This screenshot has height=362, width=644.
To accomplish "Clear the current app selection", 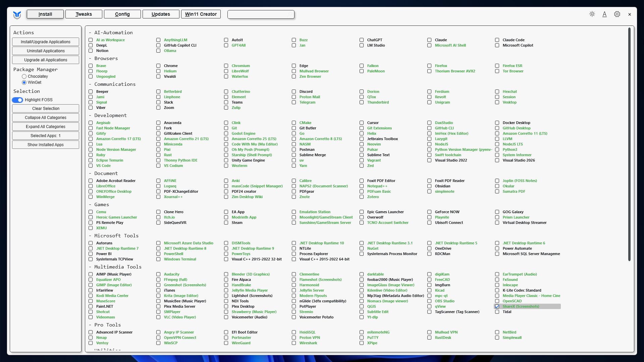I will click(46, 109).
